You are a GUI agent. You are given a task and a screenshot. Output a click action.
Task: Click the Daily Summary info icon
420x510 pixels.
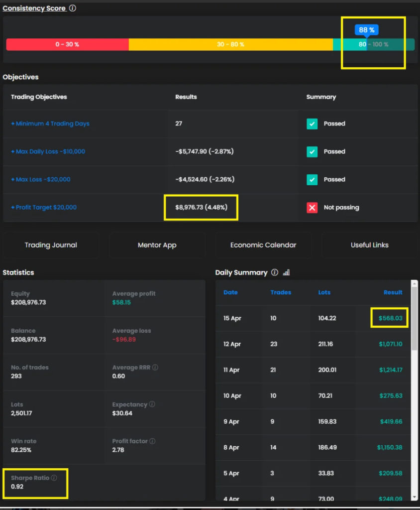click(x=275, y=272)
